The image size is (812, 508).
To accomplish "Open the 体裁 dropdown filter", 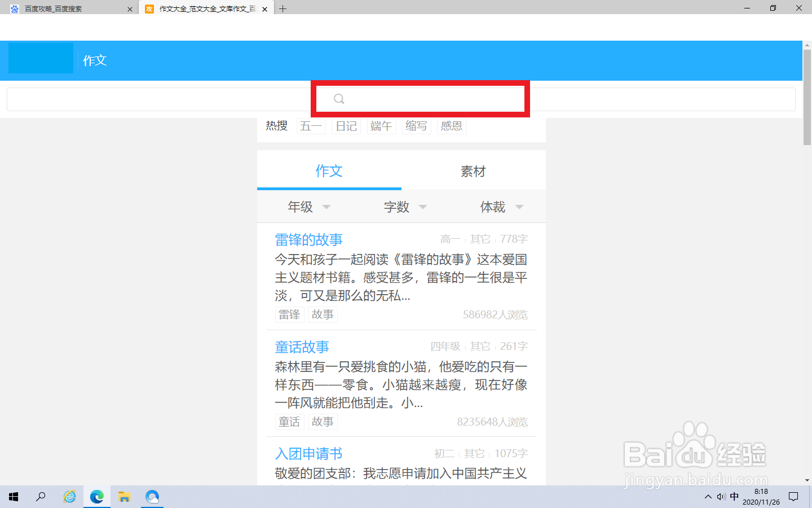I will pos(501,207).
